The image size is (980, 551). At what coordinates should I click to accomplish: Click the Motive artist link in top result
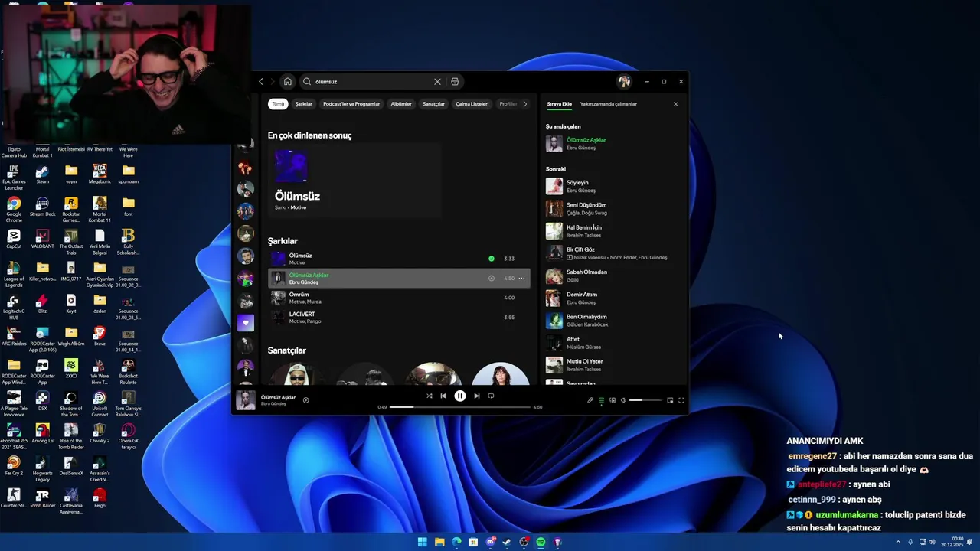(x=298, y=207)
